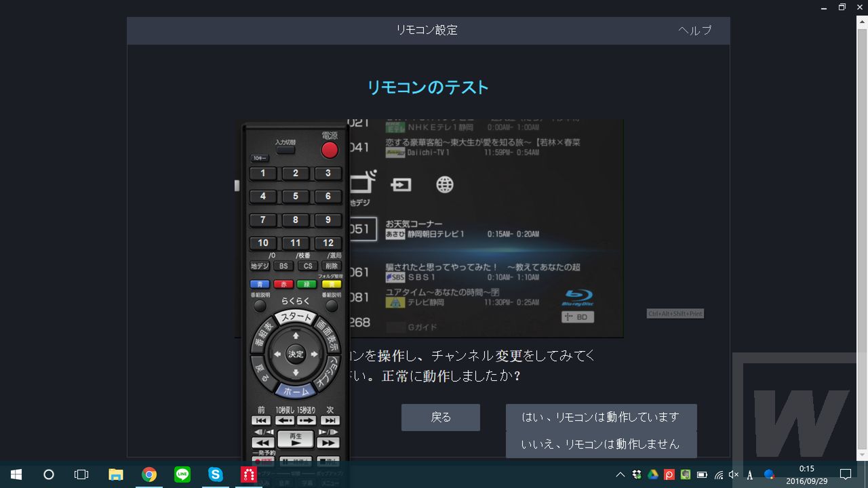The image size is (868, 488).
Task: Click the red 赤 color button
Action: [x=283, y=284]
